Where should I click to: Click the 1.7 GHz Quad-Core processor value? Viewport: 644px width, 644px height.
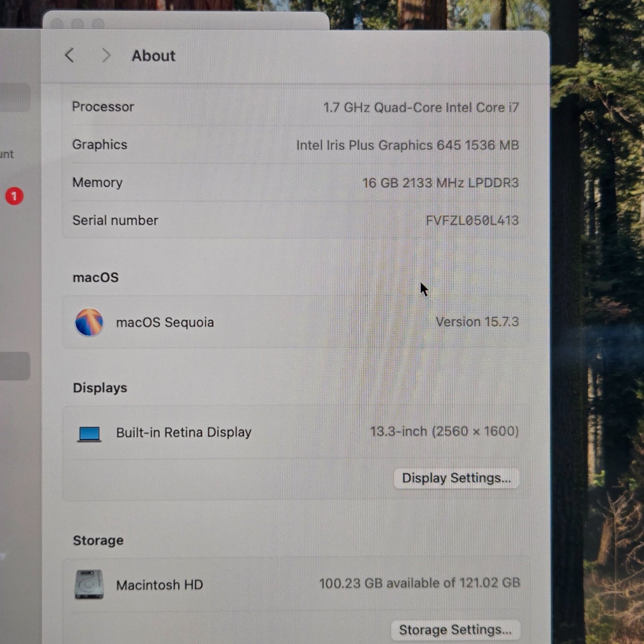(421, 108)
